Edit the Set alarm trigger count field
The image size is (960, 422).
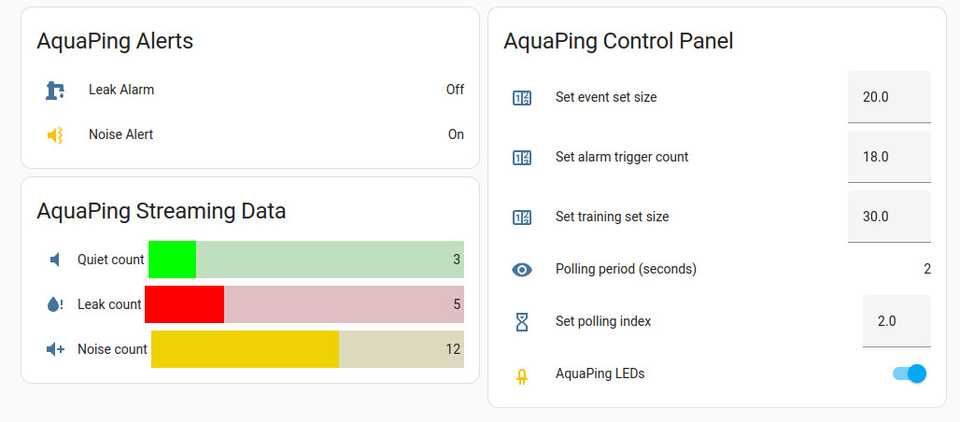[x=888, y=157]
